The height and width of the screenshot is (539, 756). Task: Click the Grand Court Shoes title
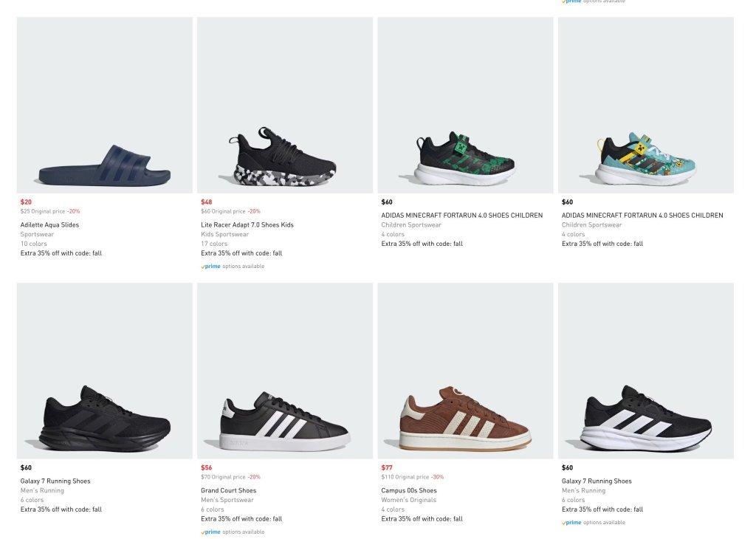(x=228, y=490)
